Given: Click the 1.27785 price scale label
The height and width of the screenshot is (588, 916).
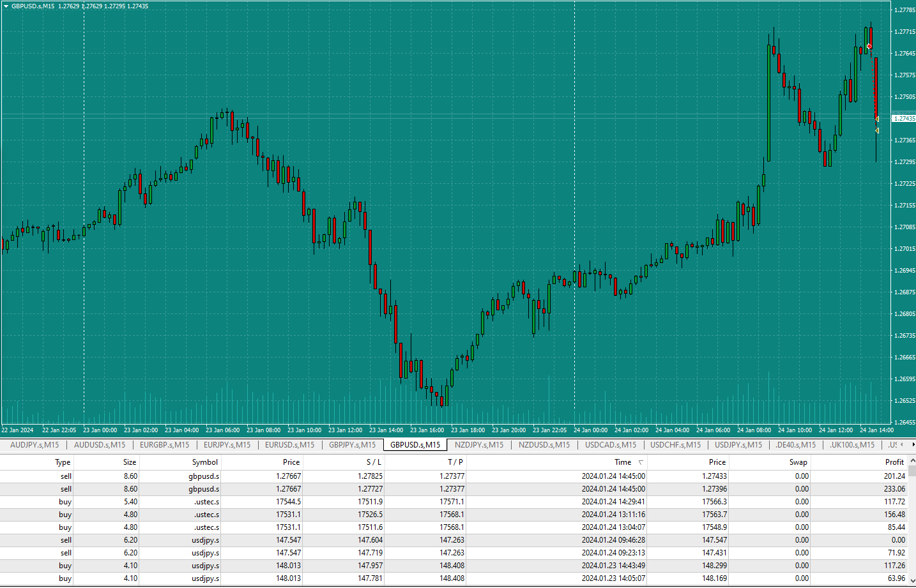Looking at the screenshot, I should coord(905,10).
